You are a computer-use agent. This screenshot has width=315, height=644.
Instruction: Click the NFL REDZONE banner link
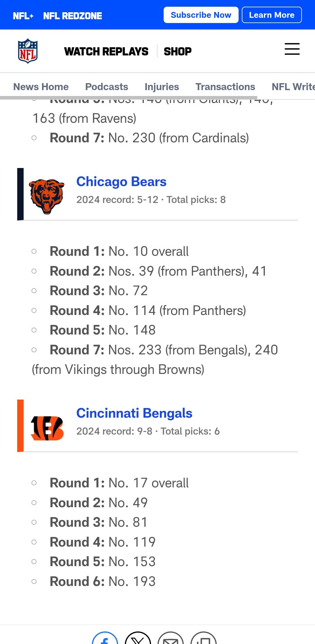(73, 16)
